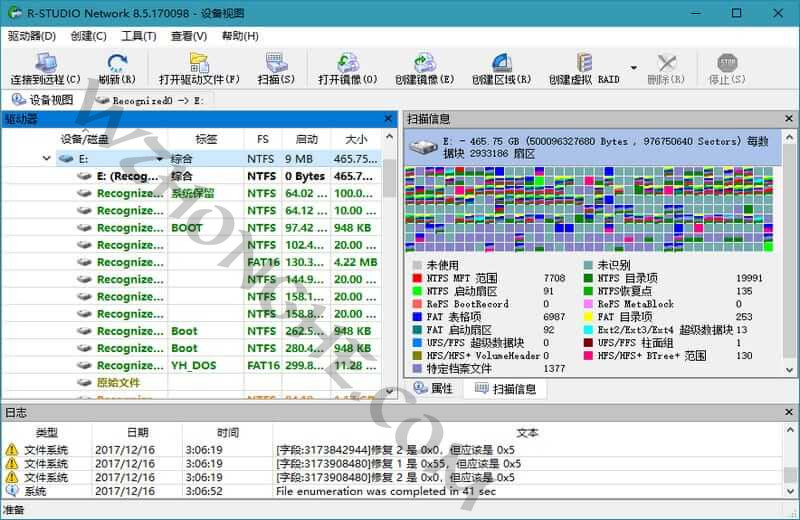Click the drive list scroll up arrow
This screenshot has width=800, height=520.
390,137
